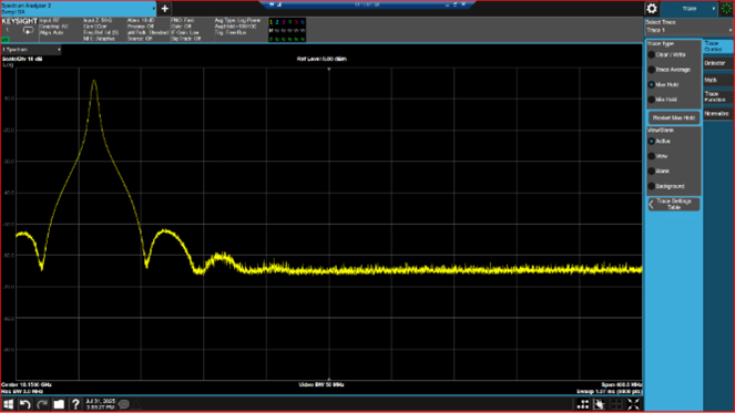This screenshot has height=413, width=735.
Task: Click the Restart Max Hold button
Action: pos(672,117)
